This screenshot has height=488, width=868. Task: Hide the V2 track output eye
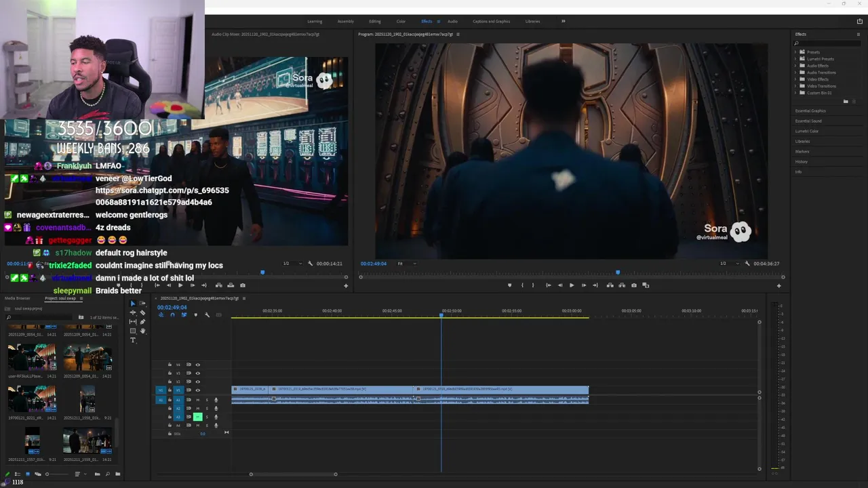(x=198, y=382)
